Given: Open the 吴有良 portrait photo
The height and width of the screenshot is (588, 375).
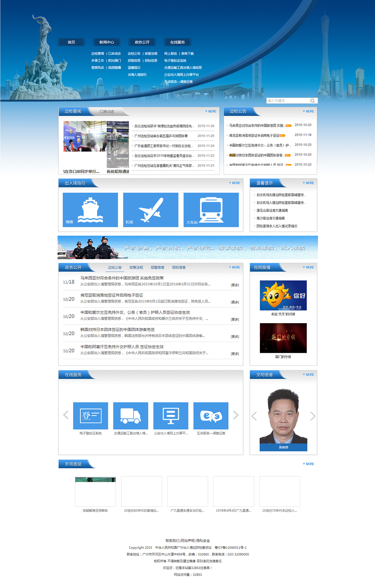Looking at the screenshot, I should click(x=283, y=416).
